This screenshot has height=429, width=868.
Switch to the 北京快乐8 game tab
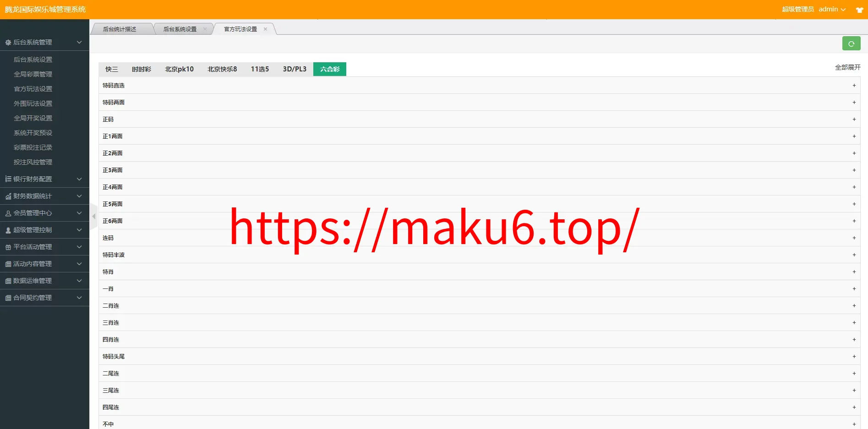222,69
